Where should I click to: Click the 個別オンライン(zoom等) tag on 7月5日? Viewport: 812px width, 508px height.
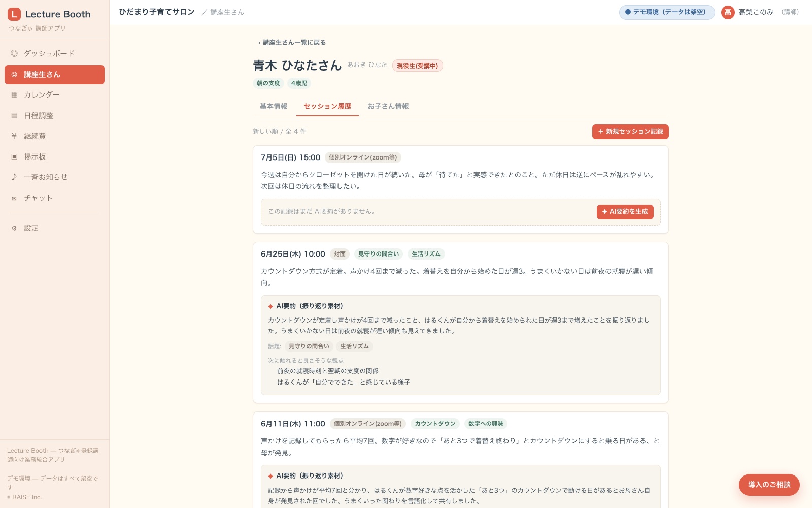click(363, 157)
